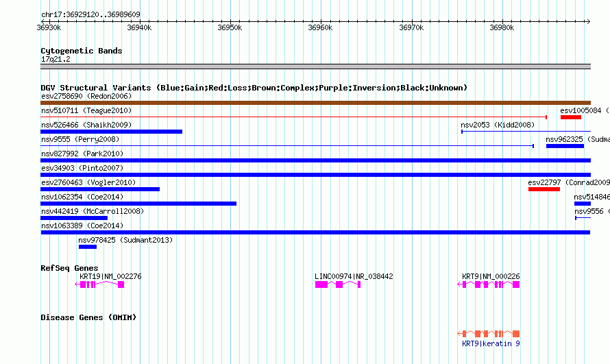The width and height of the screenshot is (610, 364).
Task: Click the 36960k ruler position label
Action: [320, 27]
